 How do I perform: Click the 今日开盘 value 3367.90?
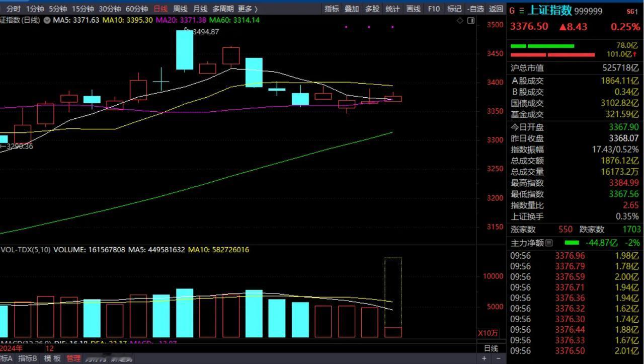624,127
